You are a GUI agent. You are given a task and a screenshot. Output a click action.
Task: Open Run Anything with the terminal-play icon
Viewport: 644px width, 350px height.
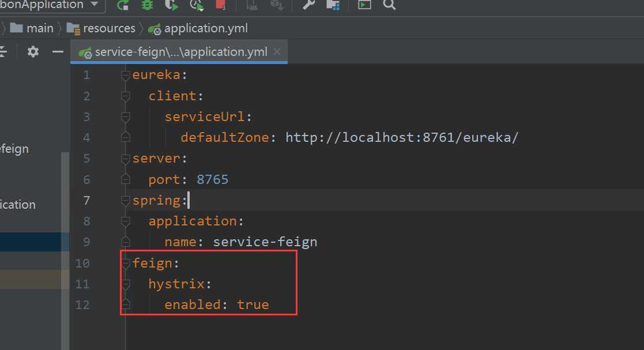[x=364, y=5]
